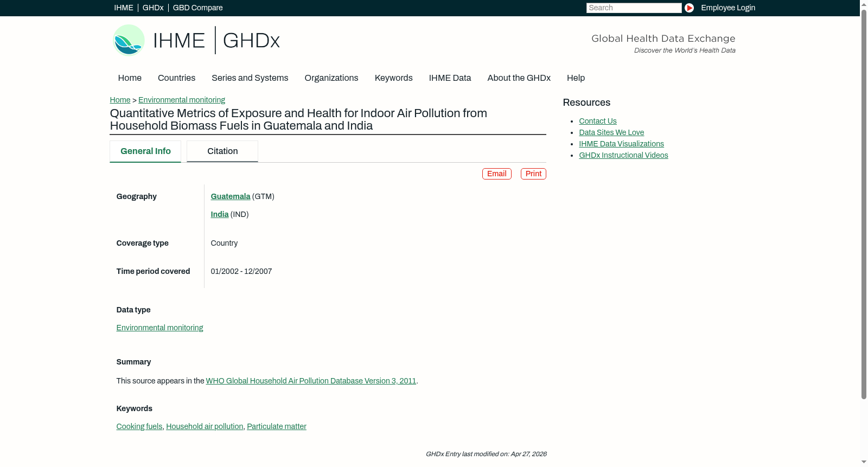868x467 pixels.
Task: Click the IHME leaf logo
Action: 129,40
